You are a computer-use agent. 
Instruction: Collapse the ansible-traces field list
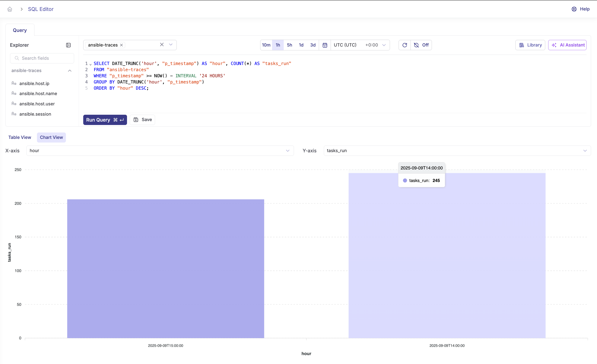[70, 71]
